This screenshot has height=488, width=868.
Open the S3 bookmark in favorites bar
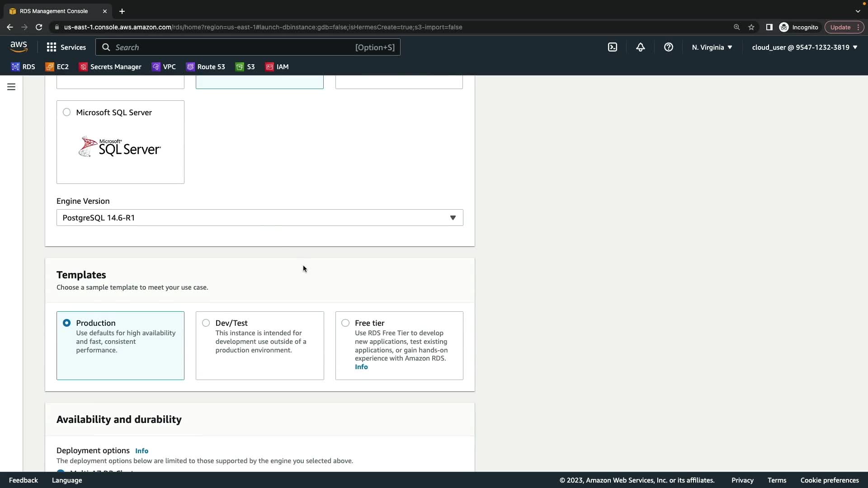245,67
